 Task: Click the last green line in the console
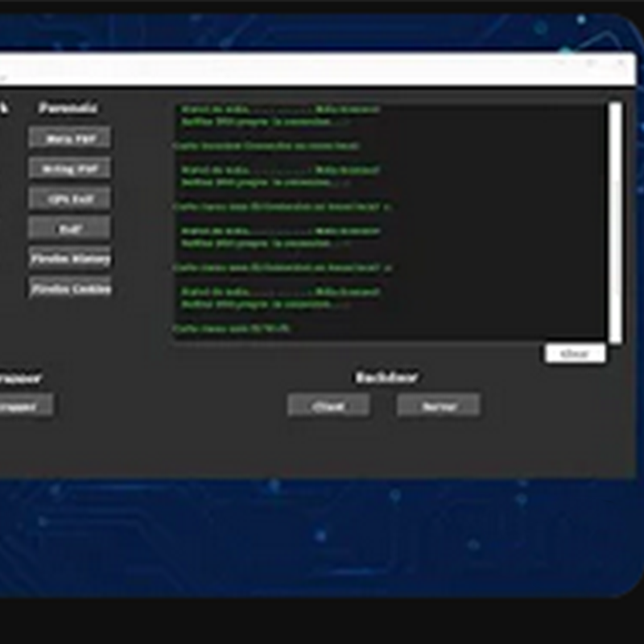[x=232, y=328]
